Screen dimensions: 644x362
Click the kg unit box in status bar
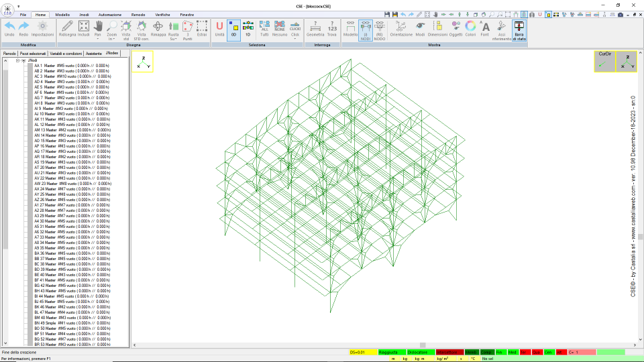405,359
